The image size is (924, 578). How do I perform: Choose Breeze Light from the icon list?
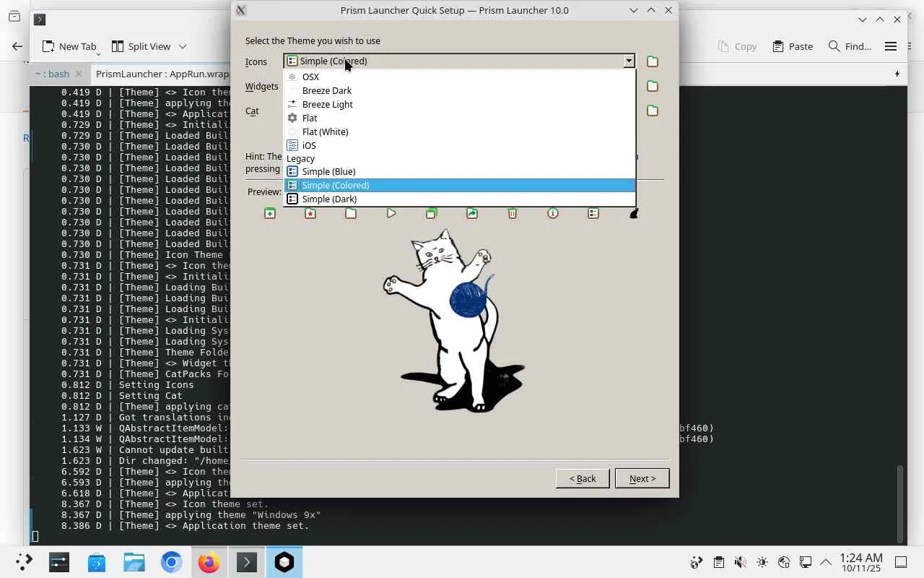459,104
